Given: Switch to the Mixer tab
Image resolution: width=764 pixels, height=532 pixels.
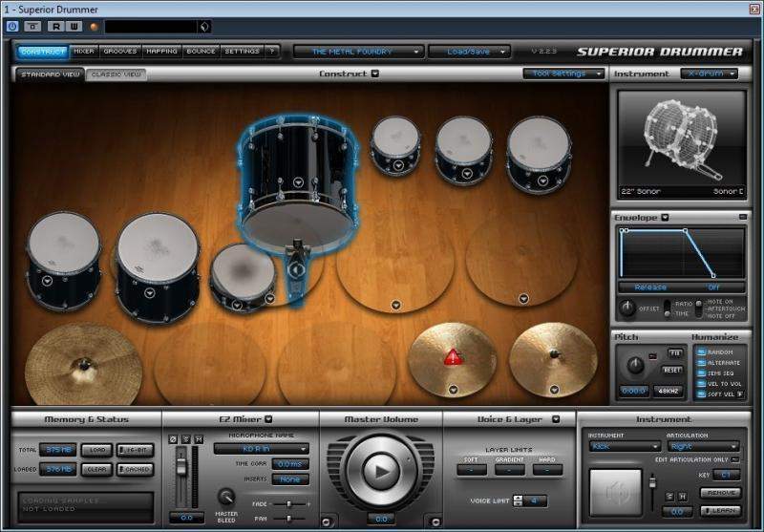Looking at the screenshot, I should [x=84, y=52].
